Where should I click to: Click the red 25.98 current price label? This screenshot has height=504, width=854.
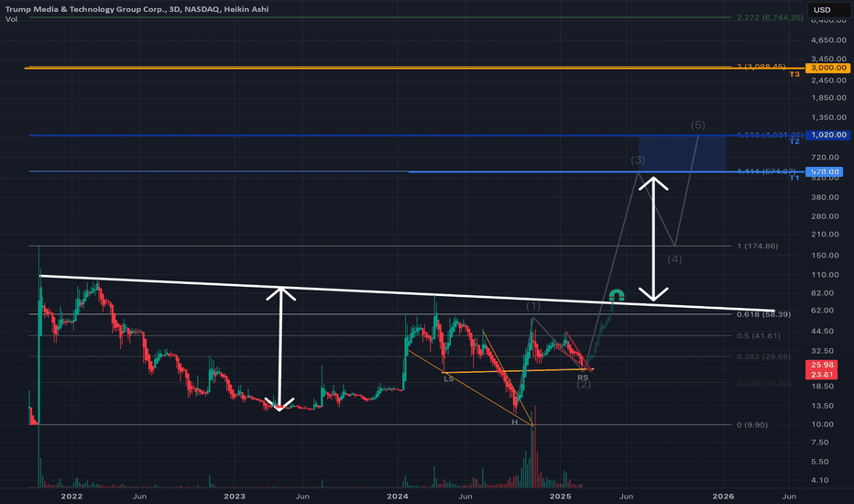point(822,365)
